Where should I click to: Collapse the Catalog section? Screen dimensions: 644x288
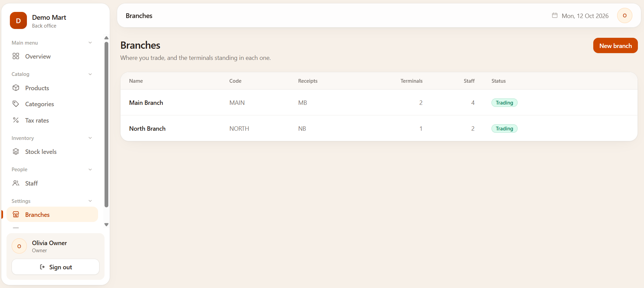click(x=90, y=74)
